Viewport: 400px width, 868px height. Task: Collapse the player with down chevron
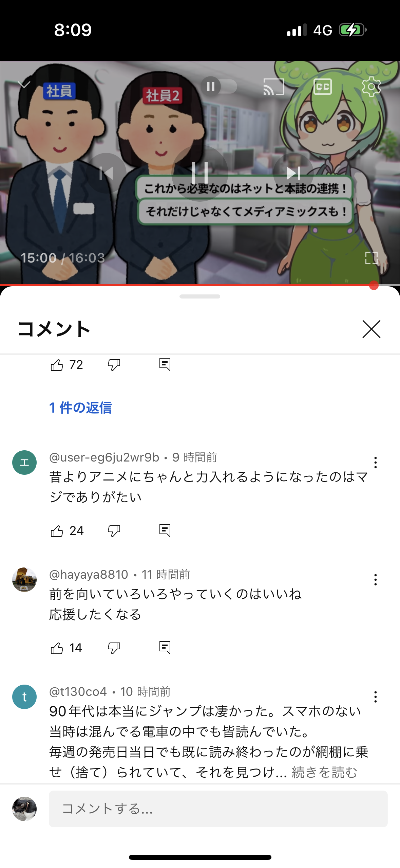click(24, 84)
